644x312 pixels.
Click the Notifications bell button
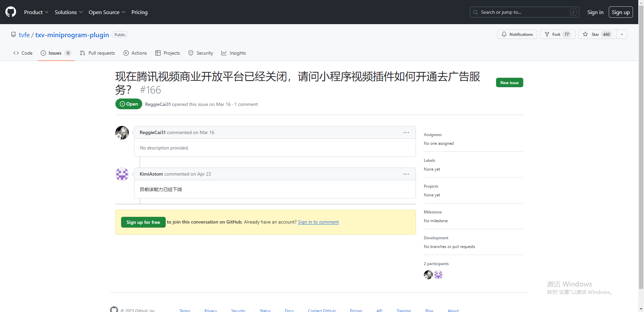tap(517, 34)
